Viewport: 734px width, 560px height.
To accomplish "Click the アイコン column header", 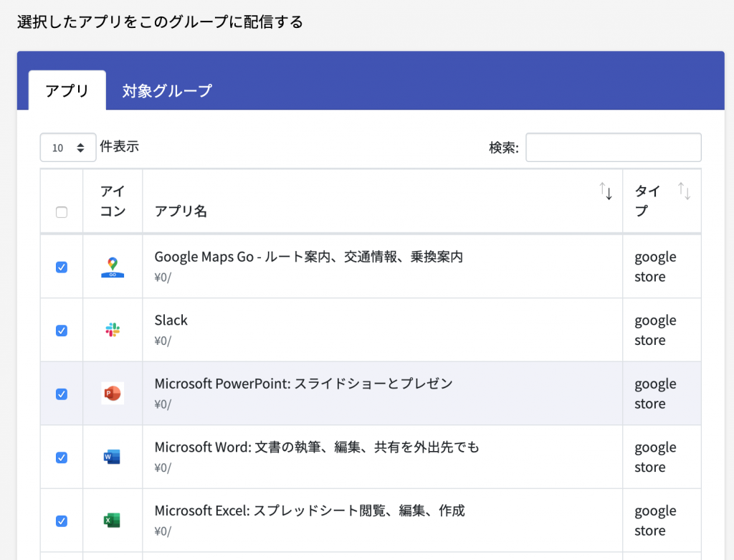I will tap(113, 201).
